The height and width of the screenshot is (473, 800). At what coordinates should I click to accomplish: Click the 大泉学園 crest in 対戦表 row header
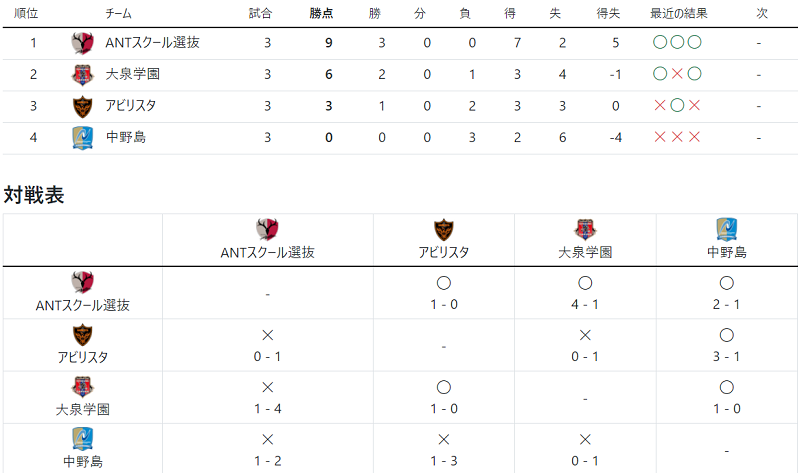pos(82,387)
